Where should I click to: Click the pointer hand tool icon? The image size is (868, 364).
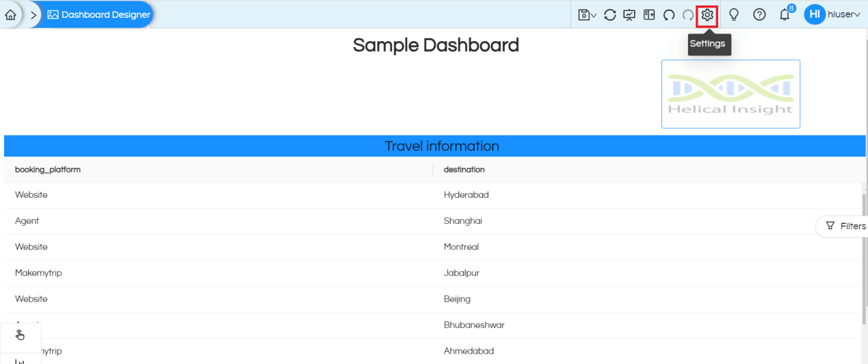(20, 335)
